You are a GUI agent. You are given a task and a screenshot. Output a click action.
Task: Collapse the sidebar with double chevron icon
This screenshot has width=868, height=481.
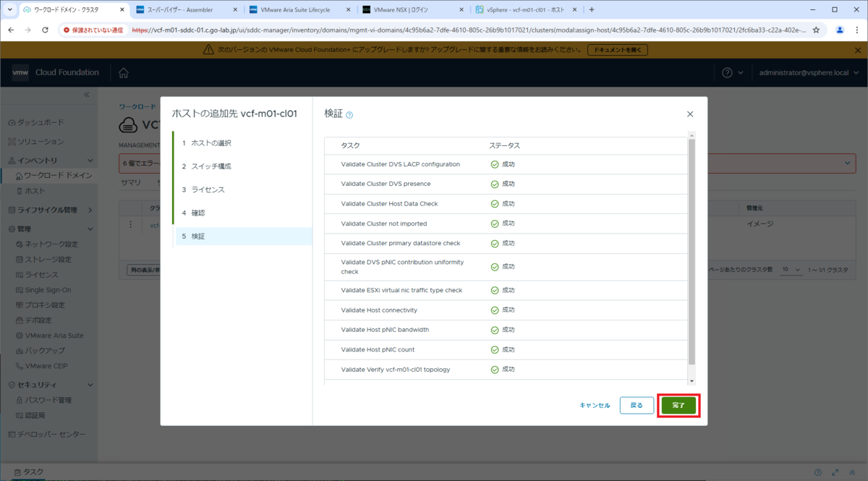point(86,95)
